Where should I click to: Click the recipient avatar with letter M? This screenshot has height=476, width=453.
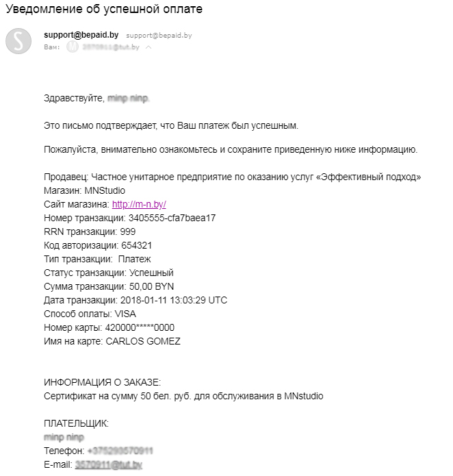(73, 47)
